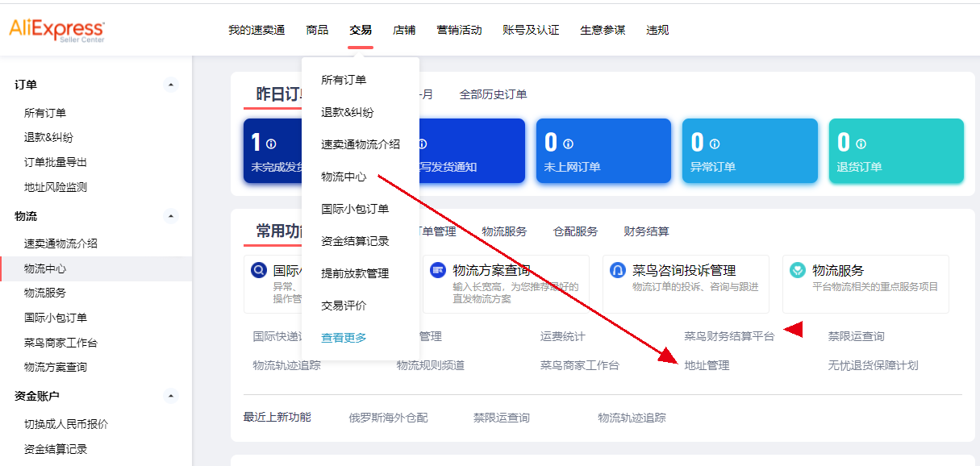Select 物流中心 in the 交易 dropdown
This screenshot has width=980, height=466.
[344, 177]
